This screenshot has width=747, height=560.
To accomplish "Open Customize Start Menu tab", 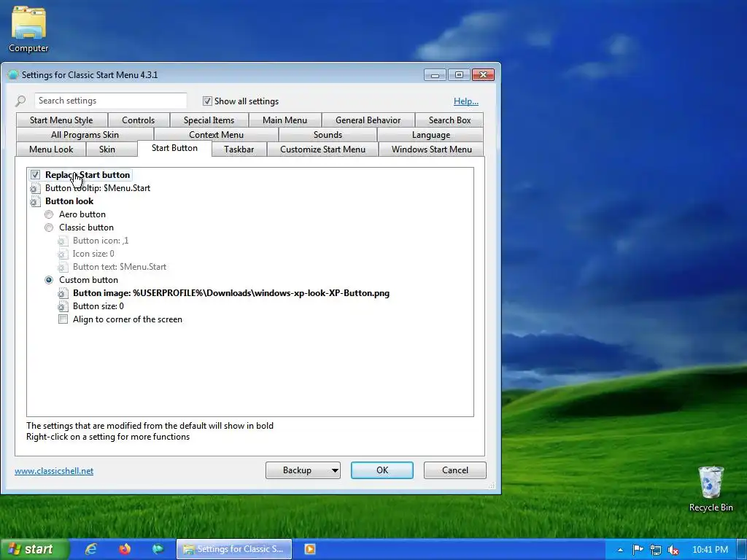I will point(322,149).
